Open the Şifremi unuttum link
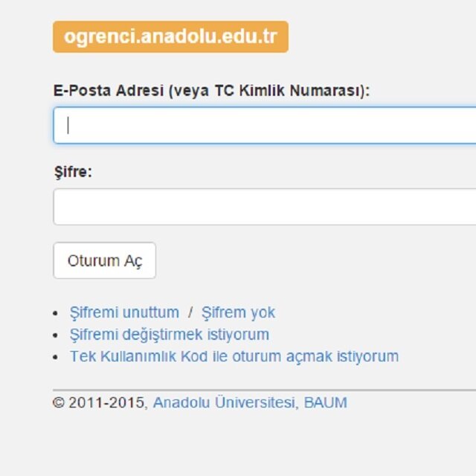 124,312
